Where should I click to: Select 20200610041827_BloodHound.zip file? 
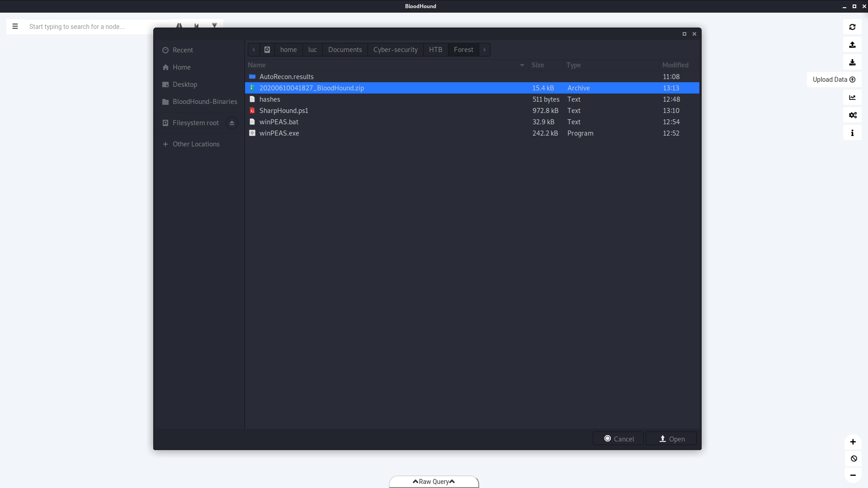(x=472, y=88)
